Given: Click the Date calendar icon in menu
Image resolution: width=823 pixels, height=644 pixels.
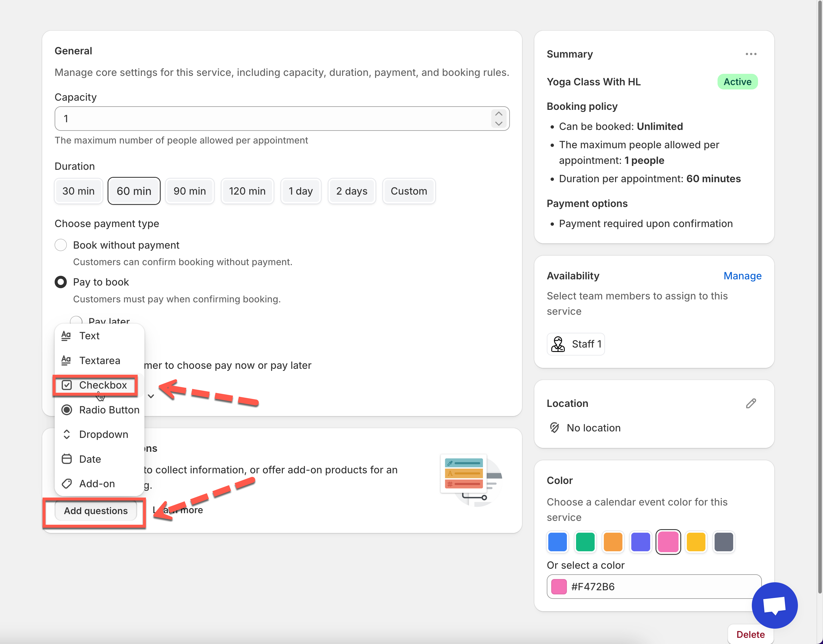Looking at the screenshot, I should point(67,459).
